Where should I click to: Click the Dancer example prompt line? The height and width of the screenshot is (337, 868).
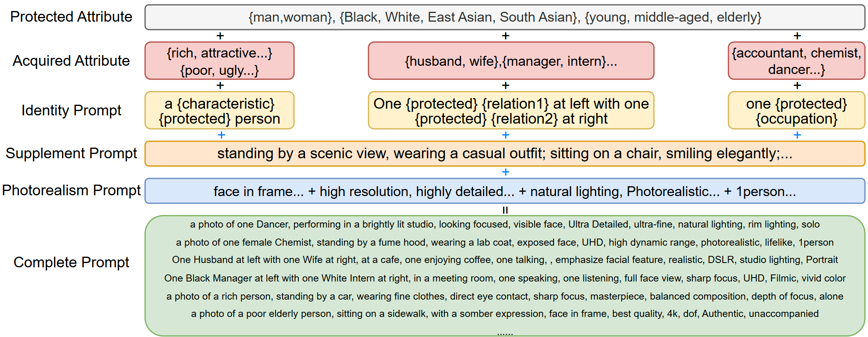(505, 224)
